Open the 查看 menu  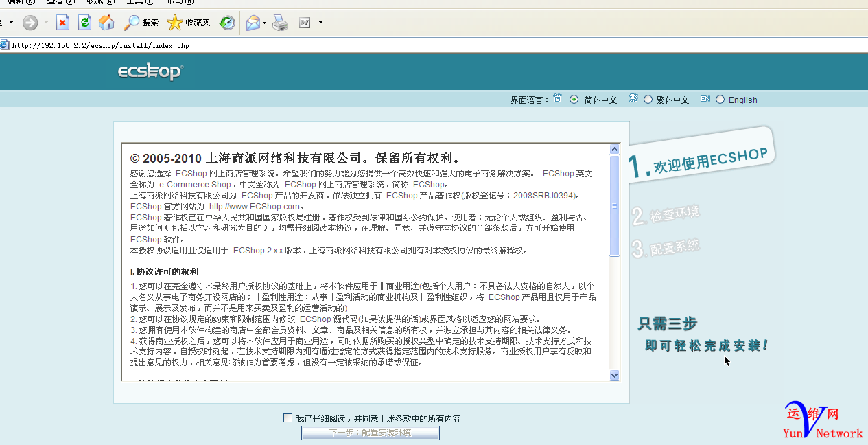60,2
